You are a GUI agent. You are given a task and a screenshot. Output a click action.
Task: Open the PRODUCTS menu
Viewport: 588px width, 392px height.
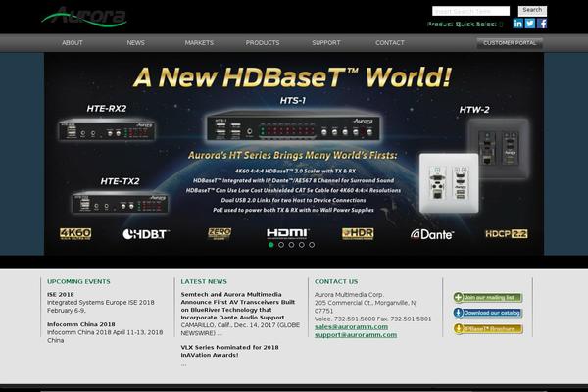point(263,43)
